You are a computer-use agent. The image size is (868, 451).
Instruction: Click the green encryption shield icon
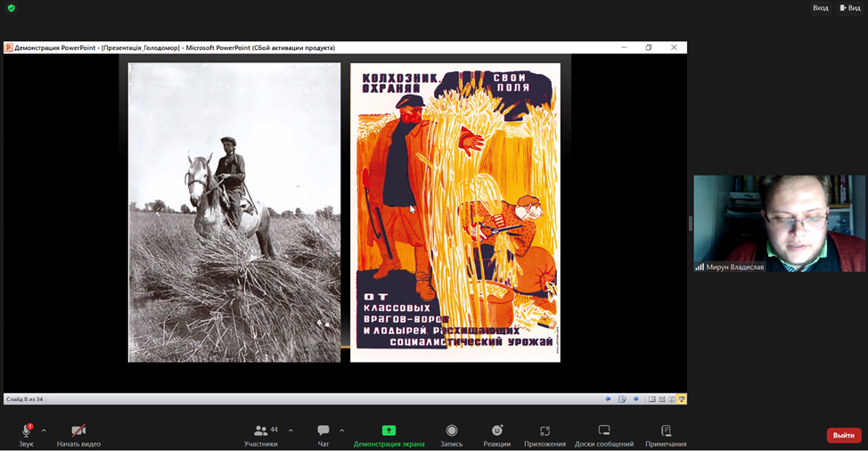[12, 8]
